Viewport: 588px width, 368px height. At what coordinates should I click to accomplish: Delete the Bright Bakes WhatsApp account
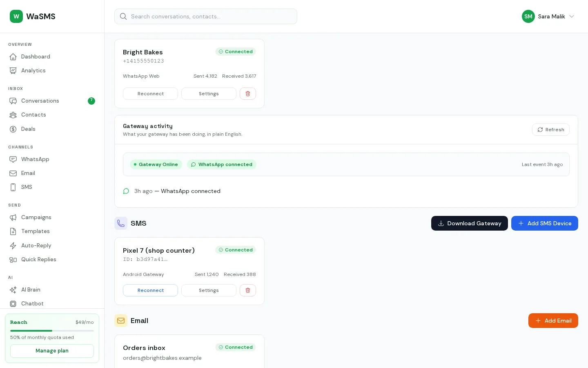pos(247,94)
